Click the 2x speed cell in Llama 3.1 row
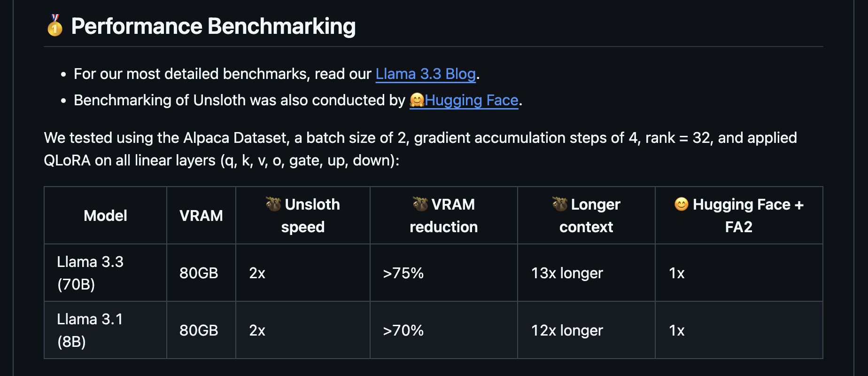 (302, 330)
